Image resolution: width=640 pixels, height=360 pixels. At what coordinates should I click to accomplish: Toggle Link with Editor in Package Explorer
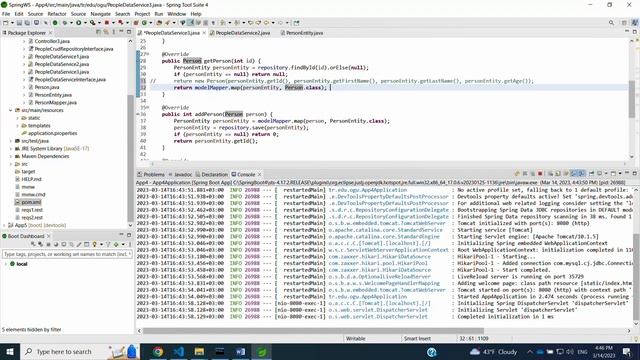click(106, 32)
